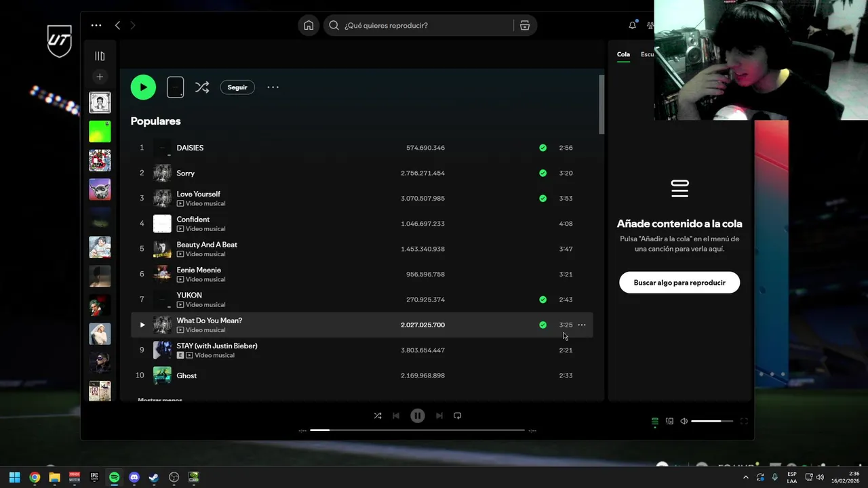Select the Sorry track title
The height and width of the screenshot is (488, 868).
(x=186, y=173)
